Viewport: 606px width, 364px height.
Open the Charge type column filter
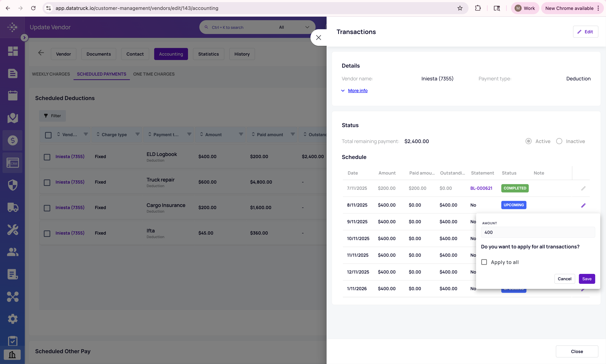point(138,134)
